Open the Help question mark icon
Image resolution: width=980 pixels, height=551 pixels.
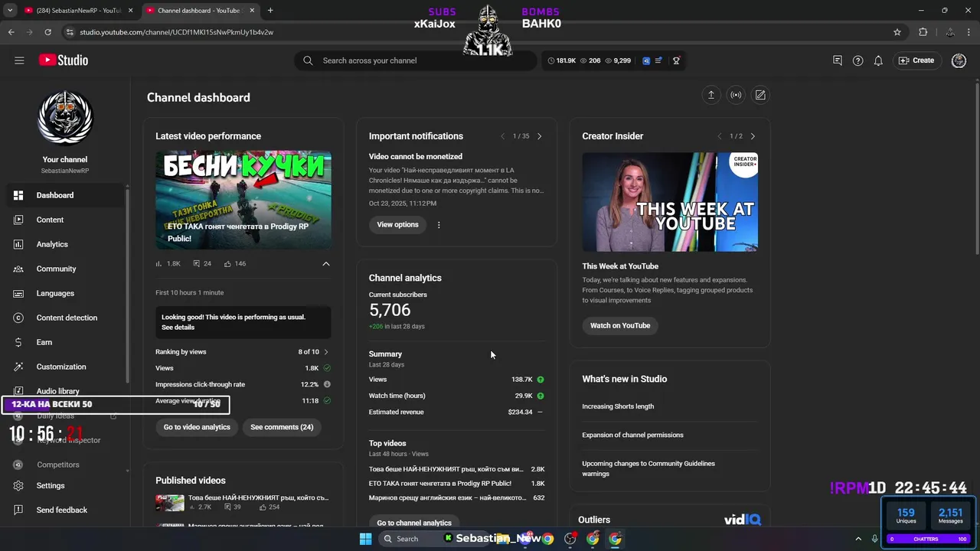(x=857, y=60)
